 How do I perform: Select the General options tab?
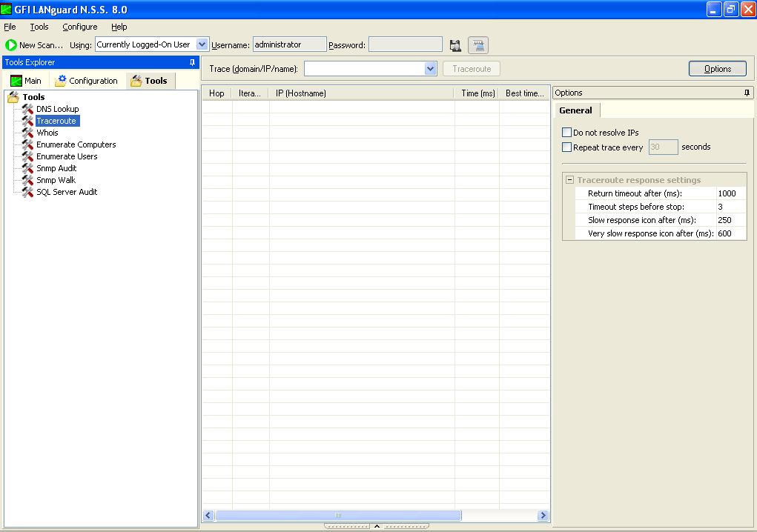(576, 110)
